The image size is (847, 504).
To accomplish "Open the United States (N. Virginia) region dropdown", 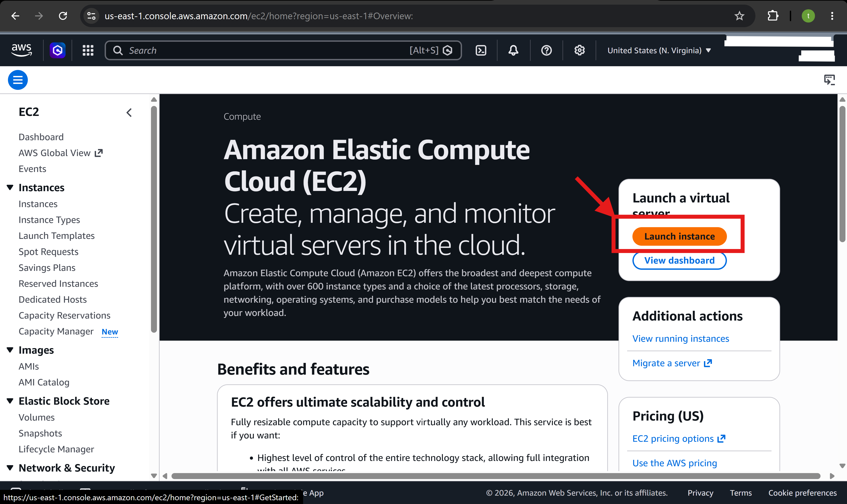I will [x=659, y=50].
